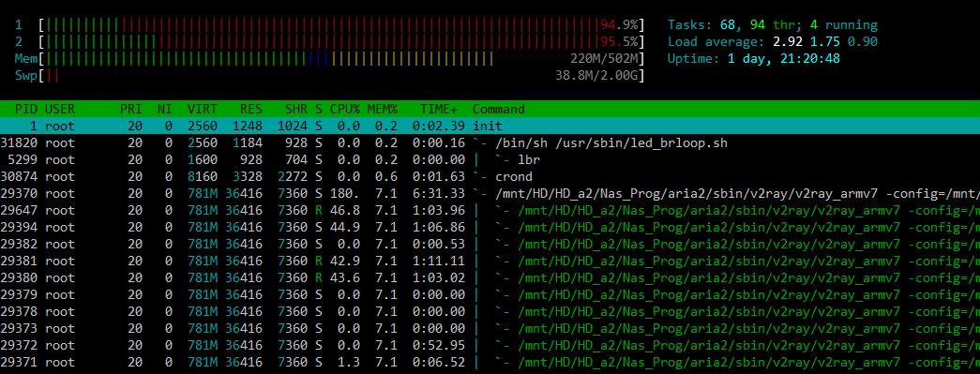Sort by the VIRT column header
This screenshot has height=374, width=980.
(x=203, y=110)
